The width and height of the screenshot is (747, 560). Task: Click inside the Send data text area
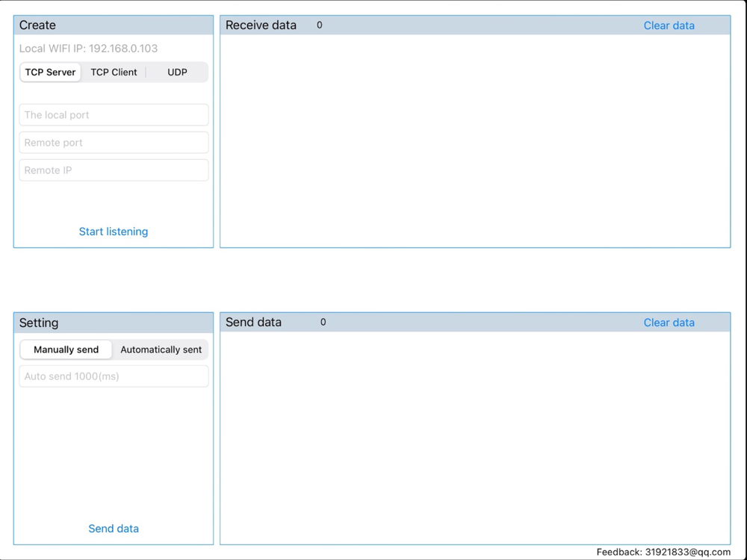click(x=475, y=438)
